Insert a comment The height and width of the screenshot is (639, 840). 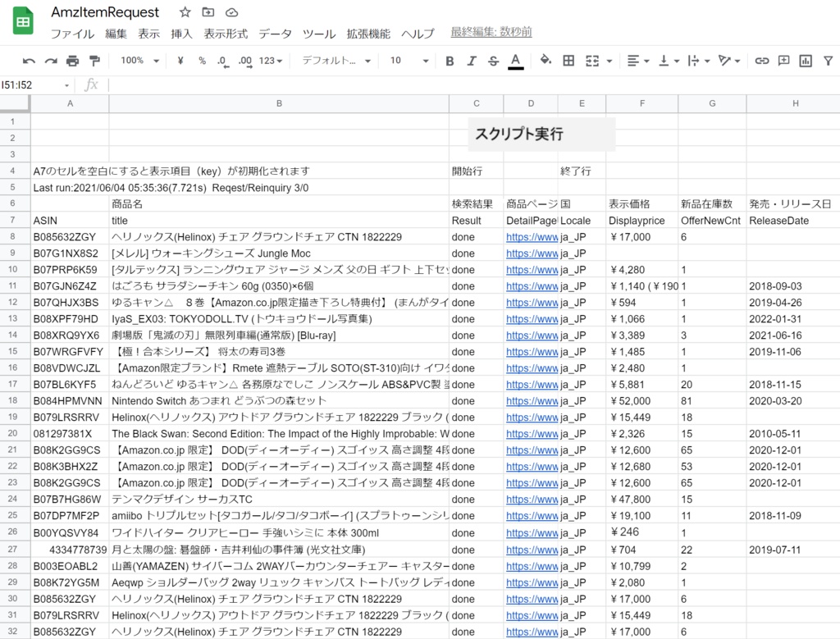[783, 61]
